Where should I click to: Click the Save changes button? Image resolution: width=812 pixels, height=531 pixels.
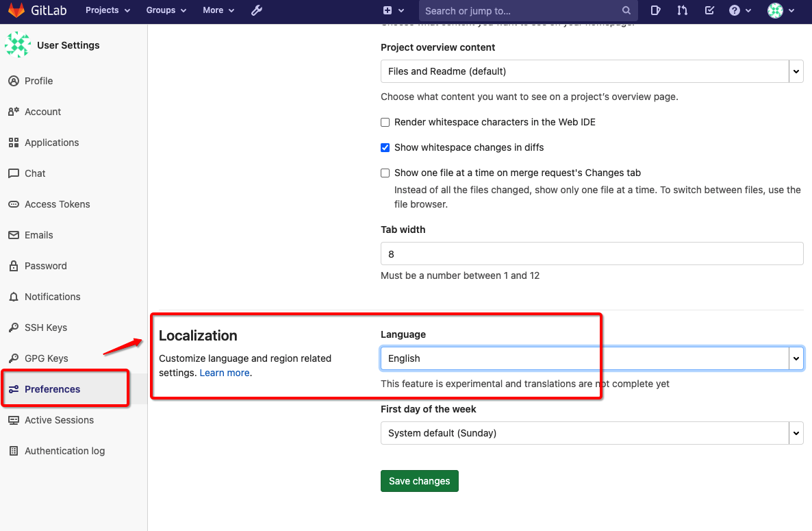click(419, 480)
